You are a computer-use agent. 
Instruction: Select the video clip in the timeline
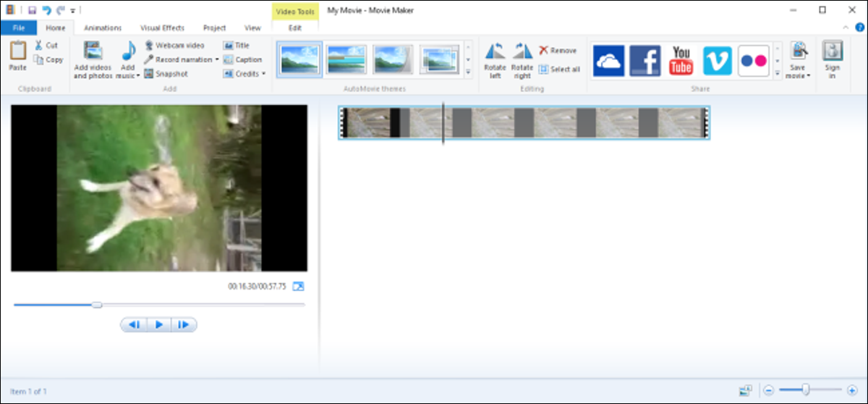[524, 123]
